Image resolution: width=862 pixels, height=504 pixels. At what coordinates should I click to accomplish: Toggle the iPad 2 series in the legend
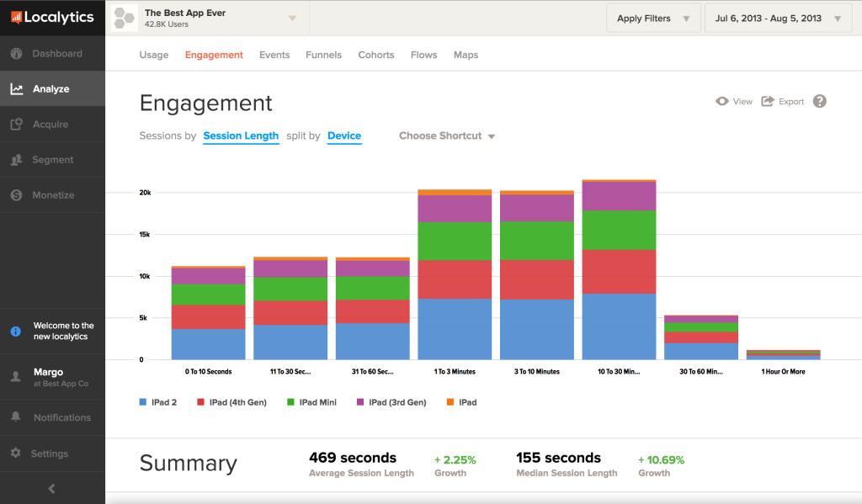pyautogui.click(x=158, y=401)
